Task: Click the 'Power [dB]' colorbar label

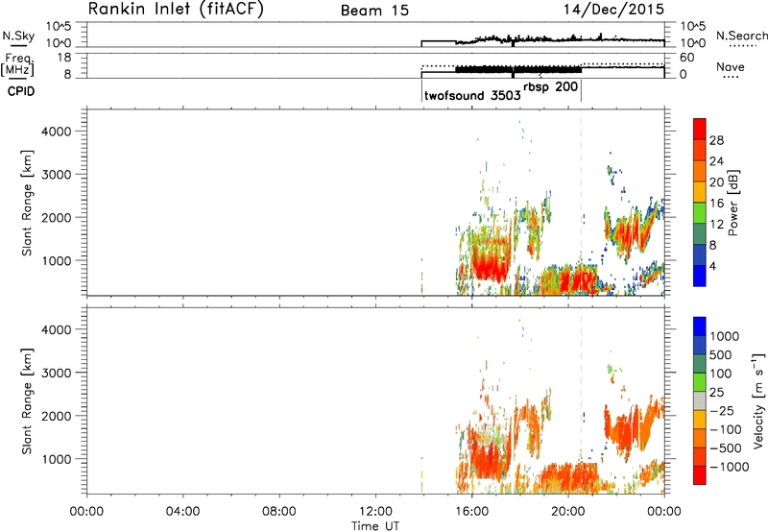Action: (x=732, y=203)
